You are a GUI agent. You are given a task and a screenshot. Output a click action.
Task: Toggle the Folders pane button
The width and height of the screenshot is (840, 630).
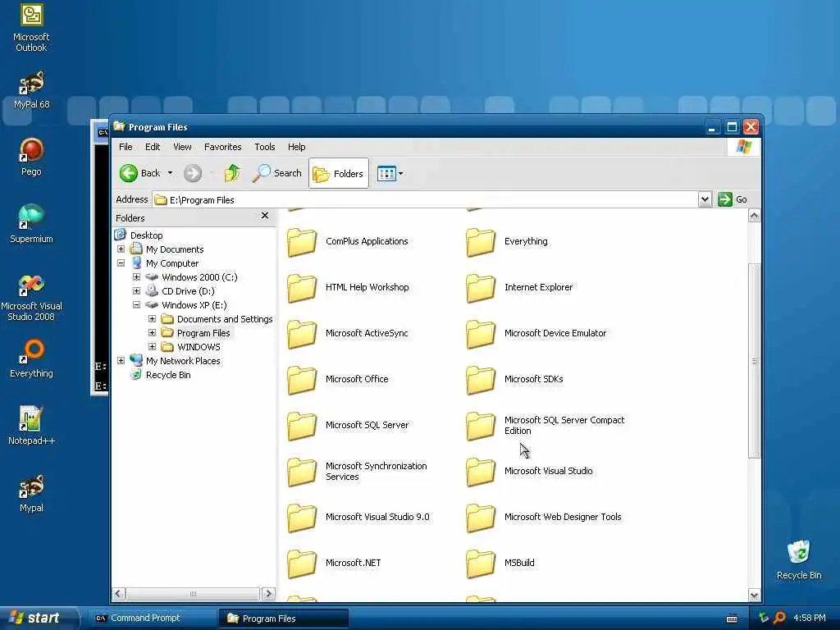tap(339, 173)
